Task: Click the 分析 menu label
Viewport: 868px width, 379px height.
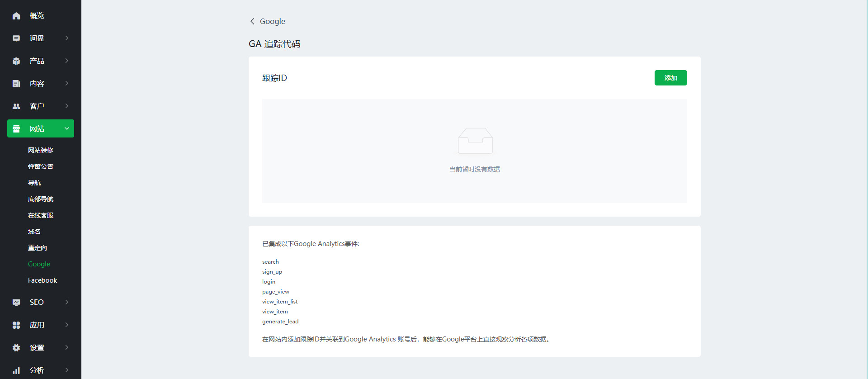Action: pyautogui.click(x=37, y=370)
